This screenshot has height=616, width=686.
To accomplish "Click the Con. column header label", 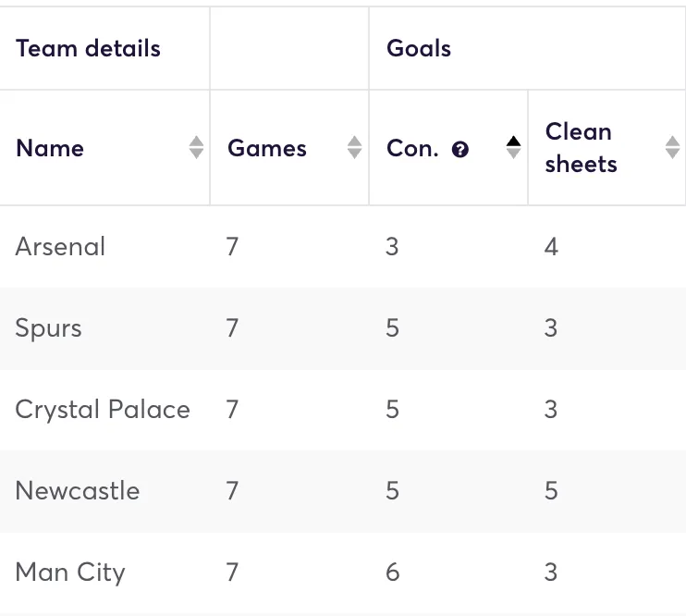I will 412,148.
